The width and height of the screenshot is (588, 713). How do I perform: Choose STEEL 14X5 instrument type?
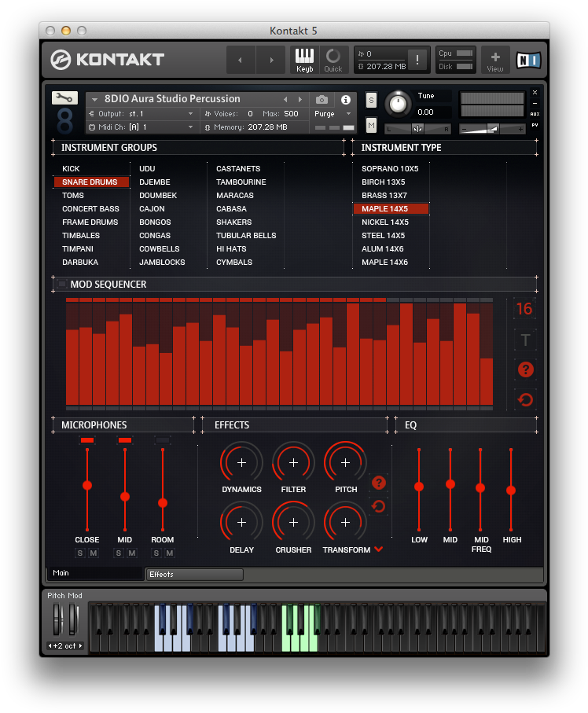tap(384, 236)
